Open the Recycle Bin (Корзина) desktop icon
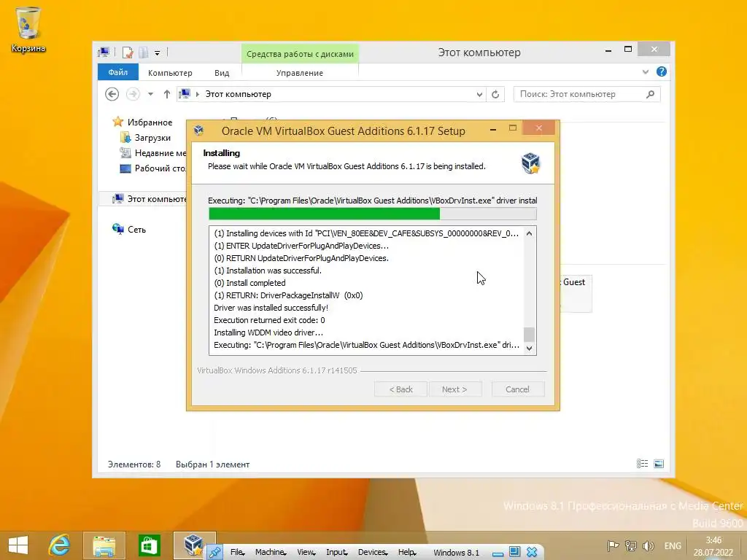 [x=28, y=29]
